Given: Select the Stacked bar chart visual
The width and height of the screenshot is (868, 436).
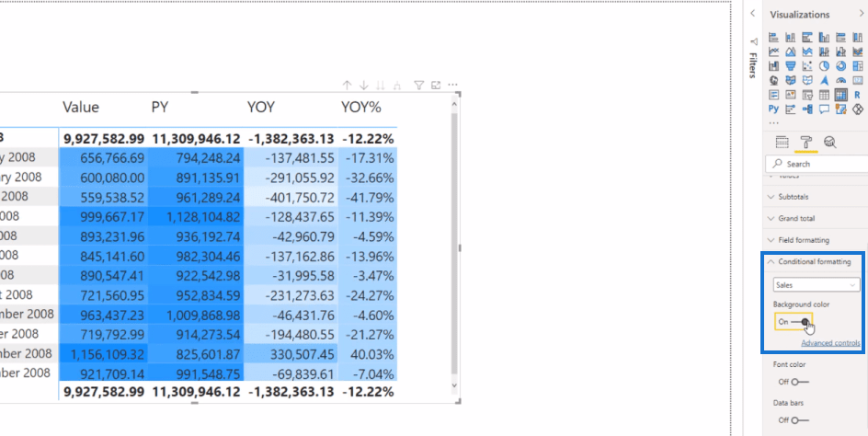Looking at the screenshot, I should tap(774, 38).
